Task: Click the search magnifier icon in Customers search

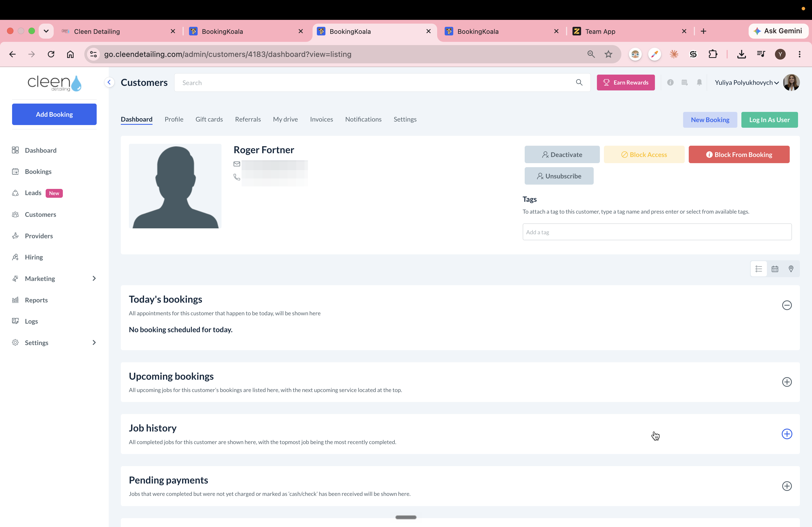Action: [579, 82]
